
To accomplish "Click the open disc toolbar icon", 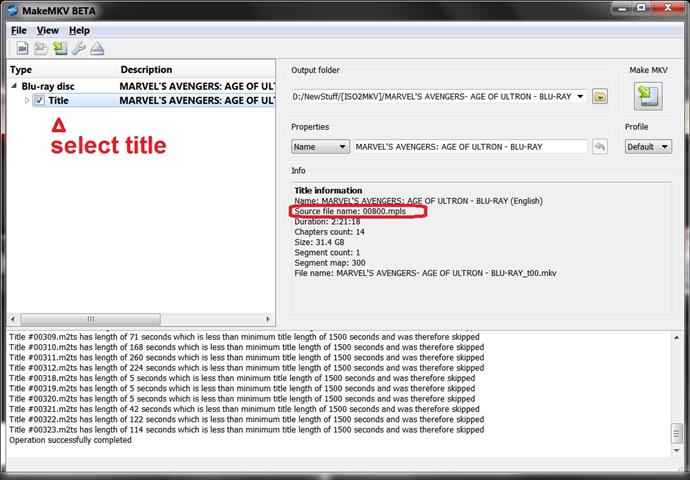I will [x=41, y=48].
